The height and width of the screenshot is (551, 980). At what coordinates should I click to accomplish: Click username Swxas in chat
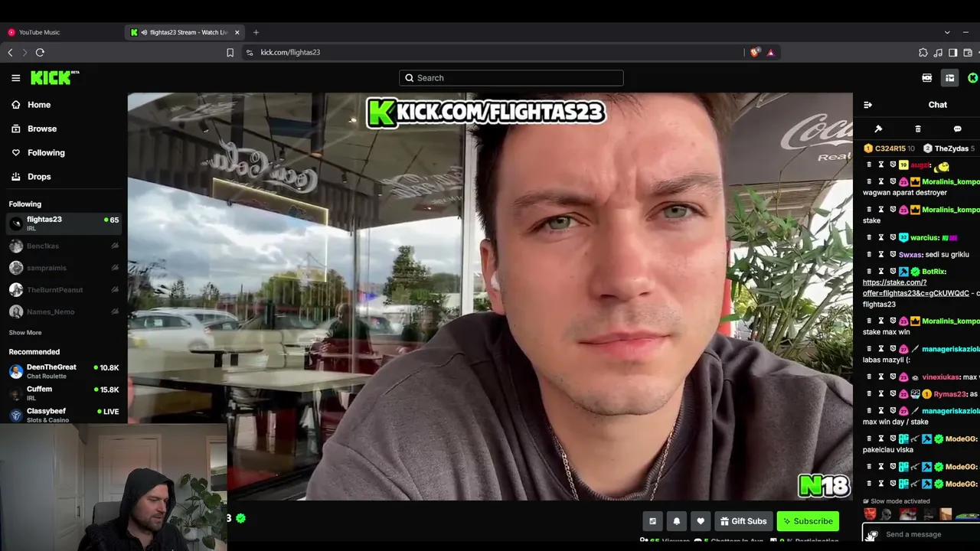point(910,254)
